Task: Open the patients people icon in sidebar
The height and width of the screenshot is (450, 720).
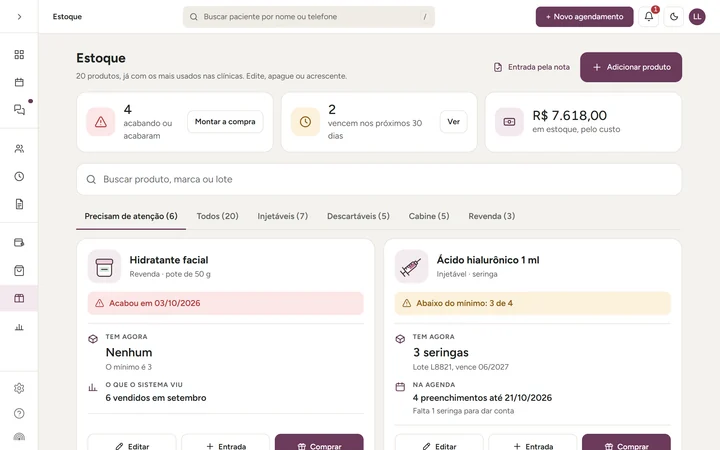Action: point(19,149)
